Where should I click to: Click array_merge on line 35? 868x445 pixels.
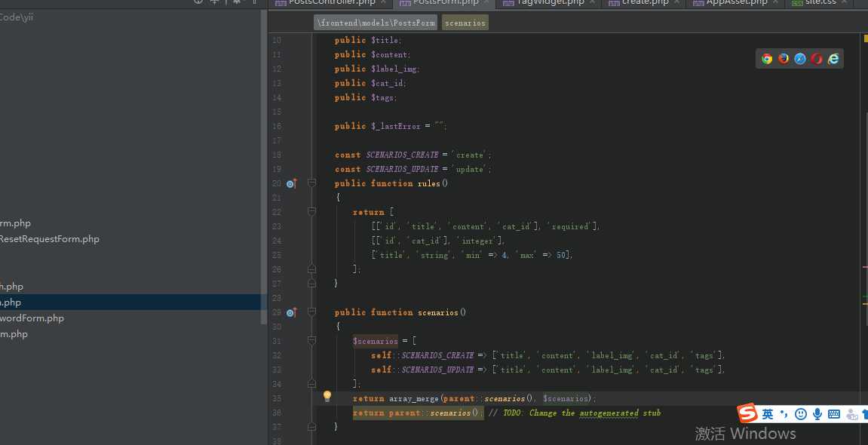pyautogui.click(x=413, y=398)
